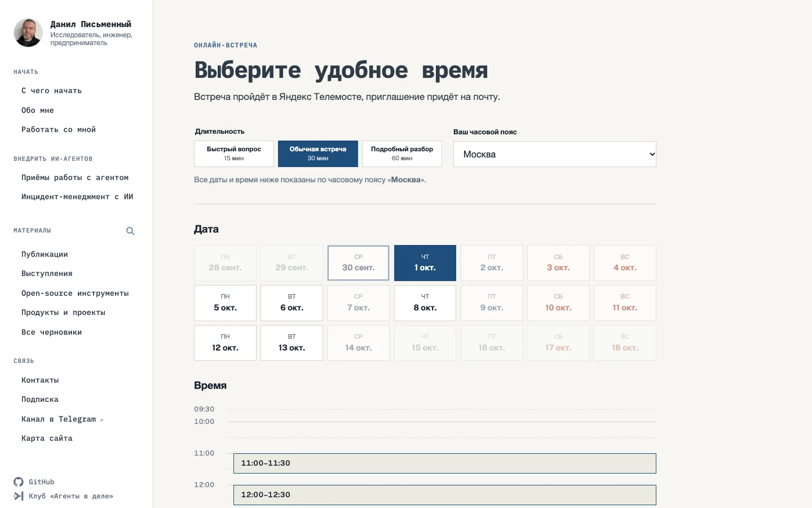Click the disabled date 10 окт.
This screenshot has width=812, height=508.
(x=558, y=303)
